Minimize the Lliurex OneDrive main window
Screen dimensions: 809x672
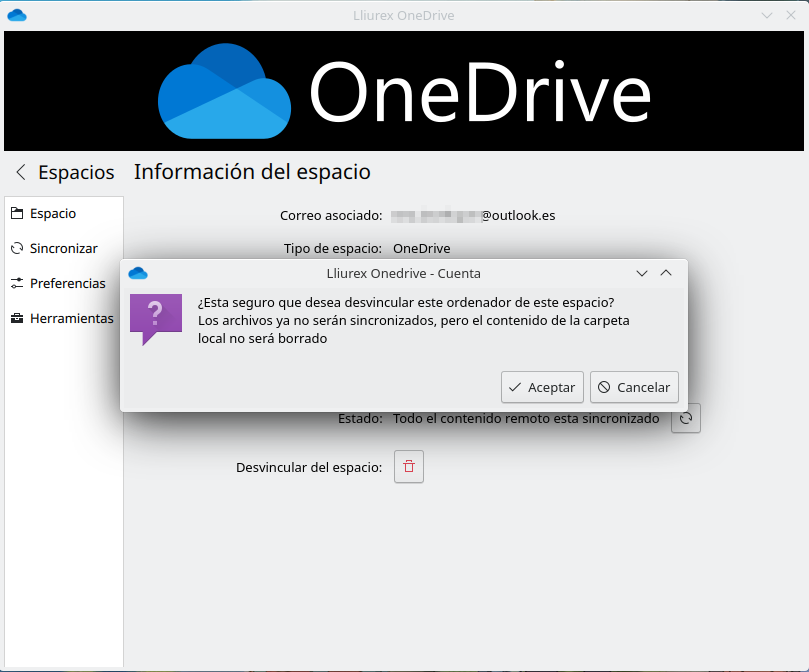click(767, 15)
